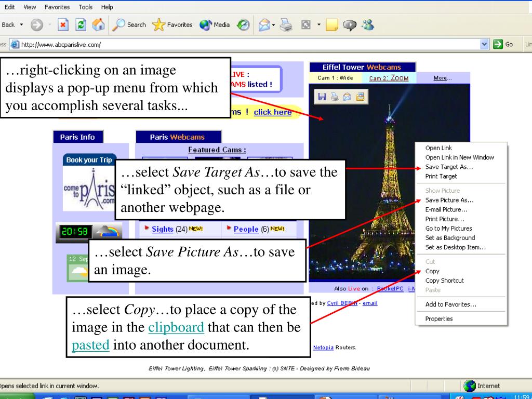Save image via floating image toolbar disk icon

tap(322, 97)
